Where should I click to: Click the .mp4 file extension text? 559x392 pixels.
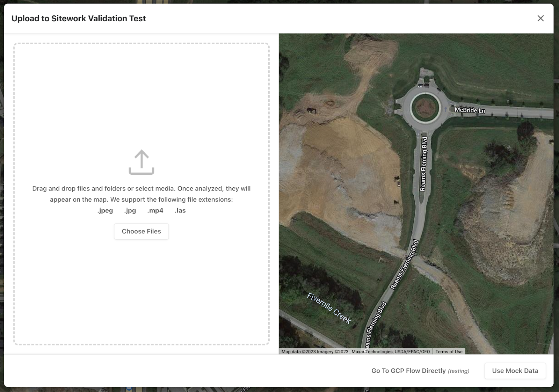click(x=155, y=210)
